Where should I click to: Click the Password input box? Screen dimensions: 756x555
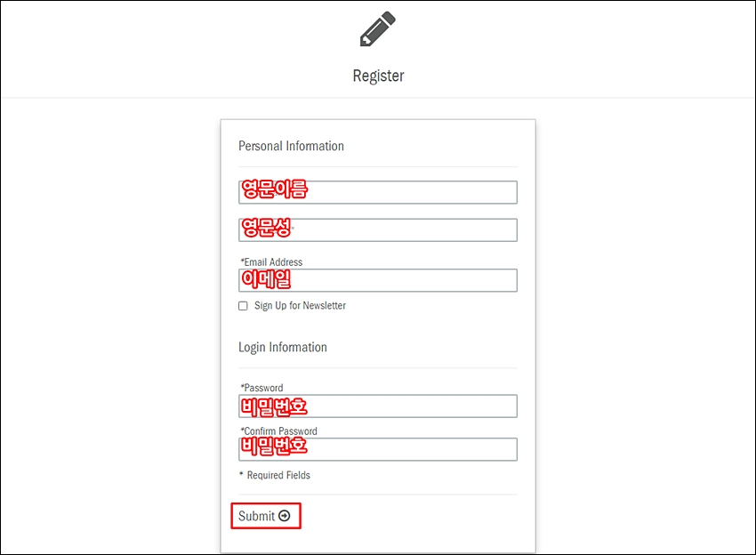[x=378, y=406]
